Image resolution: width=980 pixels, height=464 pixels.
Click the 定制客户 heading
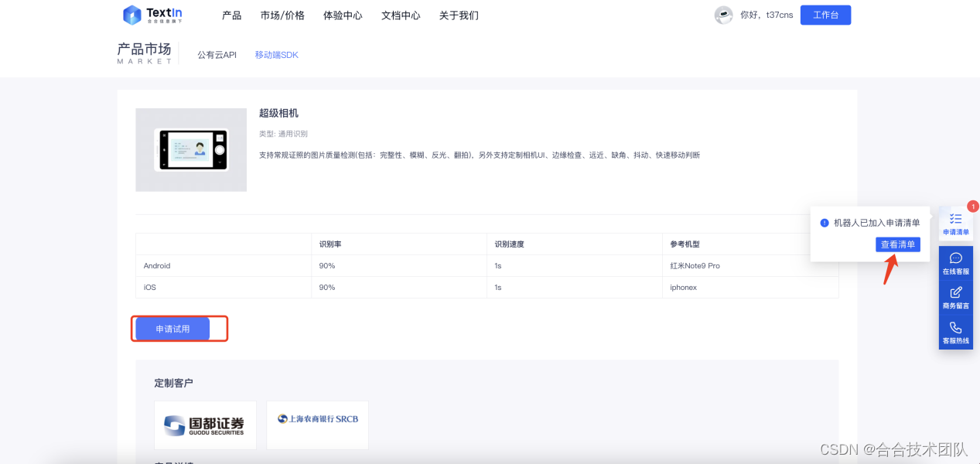tap(173, 383)
